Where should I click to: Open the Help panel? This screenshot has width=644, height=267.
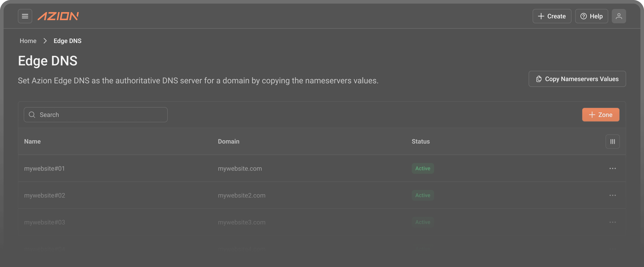[591, 16]
